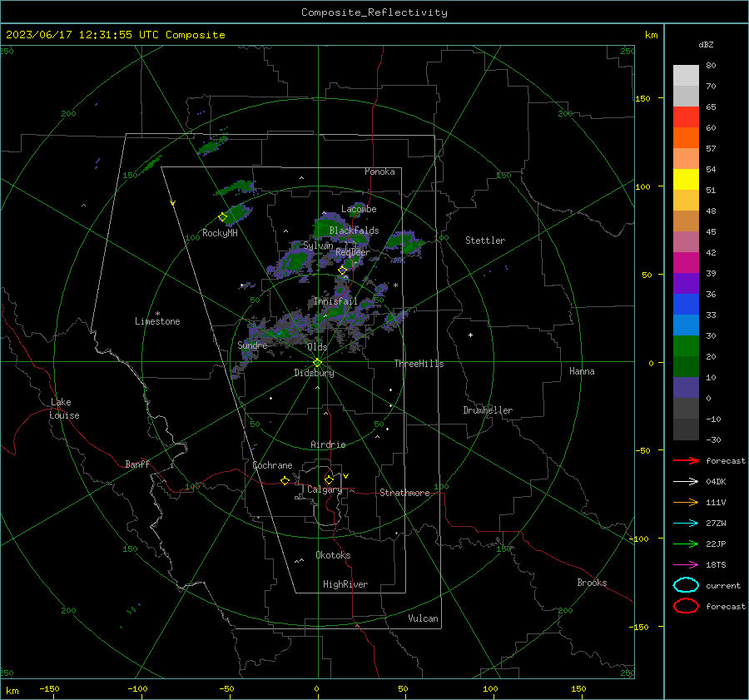
Task: Click the Stettler city label
Action: coord(485,241)
